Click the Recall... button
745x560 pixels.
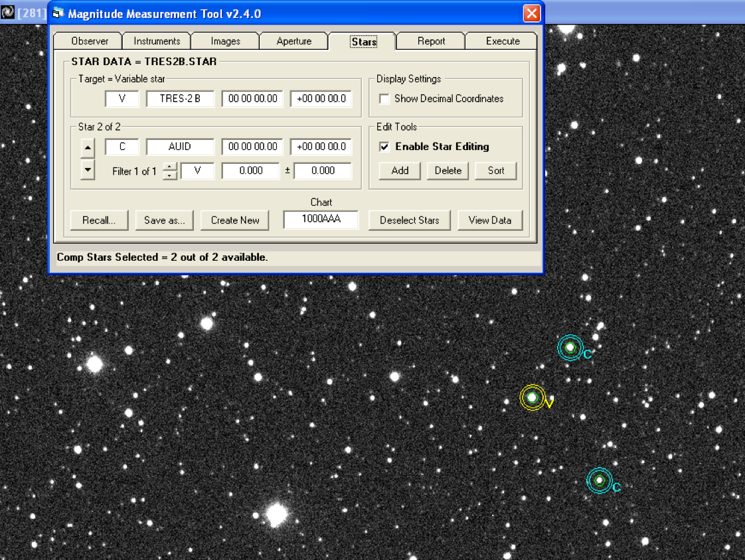(x=99, y=220)
